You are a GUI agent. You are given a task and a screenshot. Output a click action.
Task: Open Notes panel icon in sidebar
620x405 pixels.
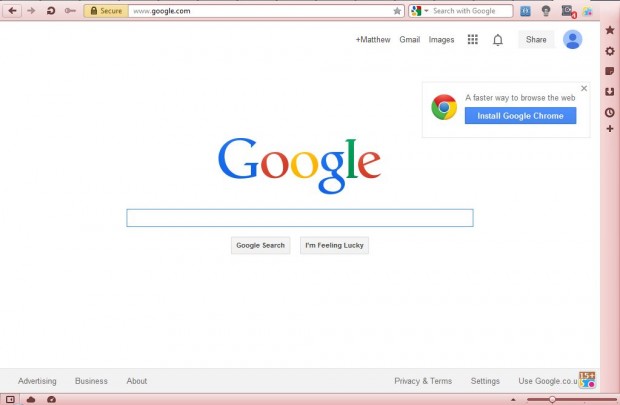610,71
